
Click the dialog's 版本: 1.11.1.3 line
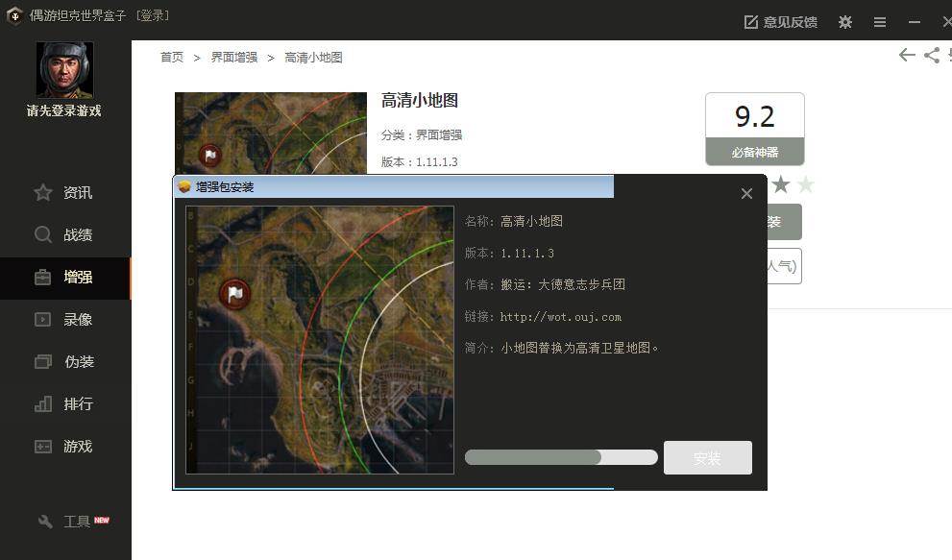[x=509, y=254]
